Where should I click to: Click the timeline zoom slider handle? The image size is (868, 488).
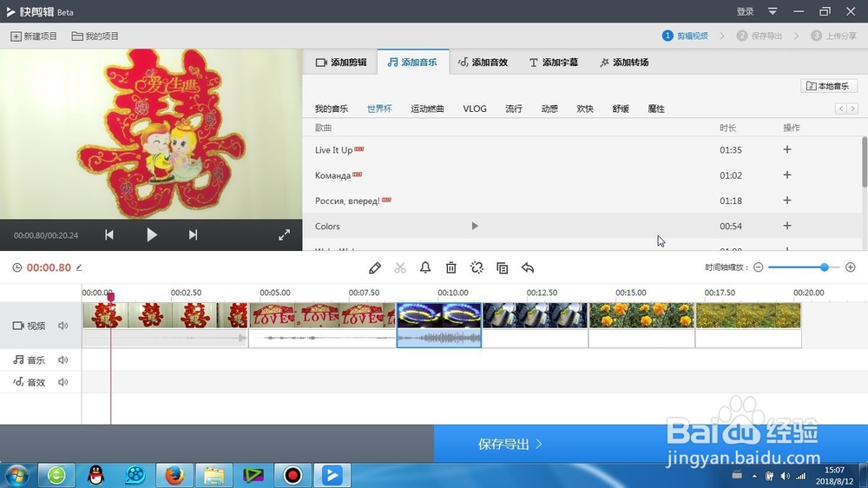[x=825, y=267]
